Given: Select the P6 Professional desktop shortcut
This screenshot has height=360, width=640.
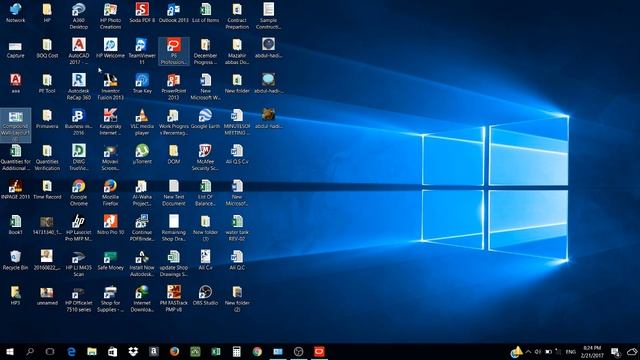Looking at the screenshot, I should point(173,51).
